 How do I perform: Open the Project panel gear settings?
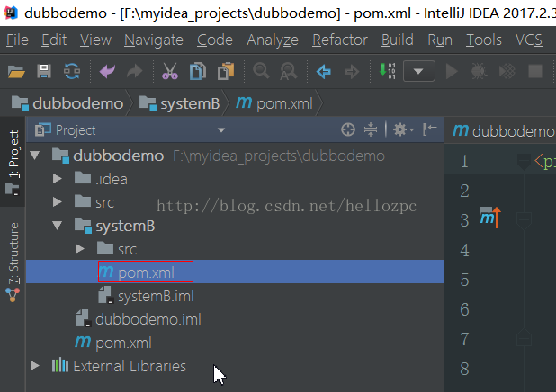point(403,129)
